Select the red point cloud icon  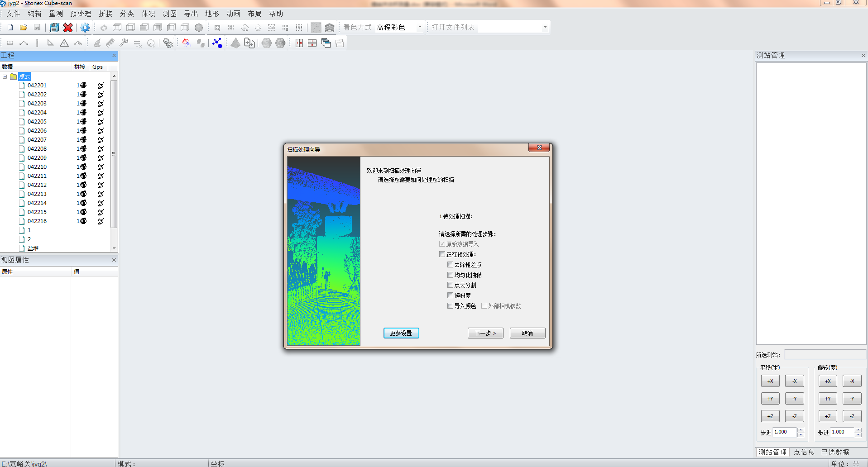[186, 43]
